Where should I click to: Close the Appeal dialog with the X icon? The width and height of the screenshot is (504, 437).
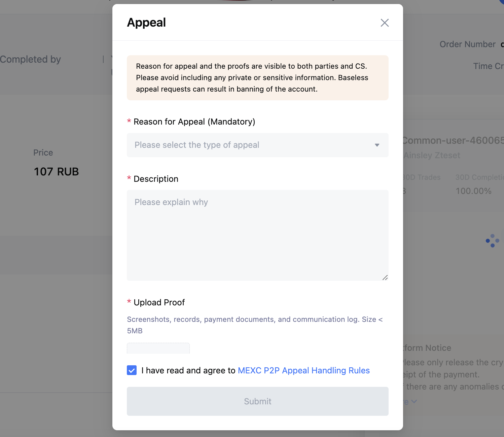pyautogui.click(x=385, y=23)
